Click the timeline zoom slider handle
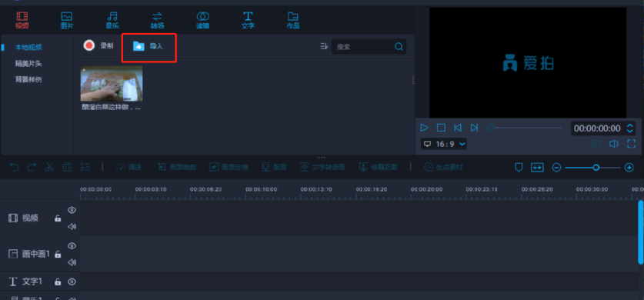The width and height of the screenshot is (644, 300). click(596, 168)
